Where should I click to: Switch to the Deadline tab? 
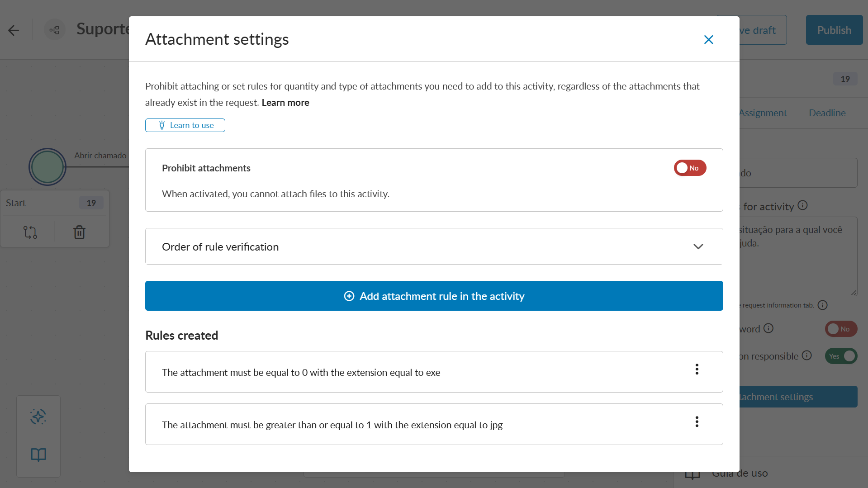[827, 113]
